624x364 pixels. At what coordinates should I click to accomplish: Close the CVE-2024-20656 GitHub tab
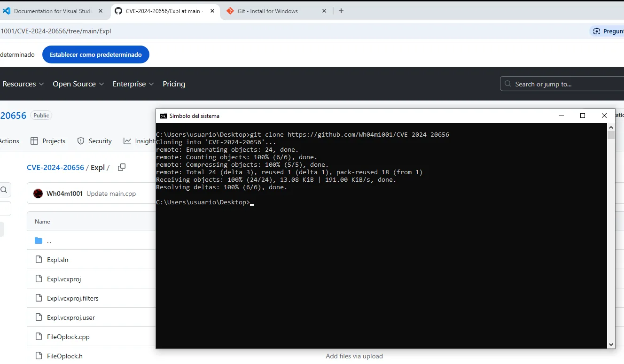click(212, 11)
